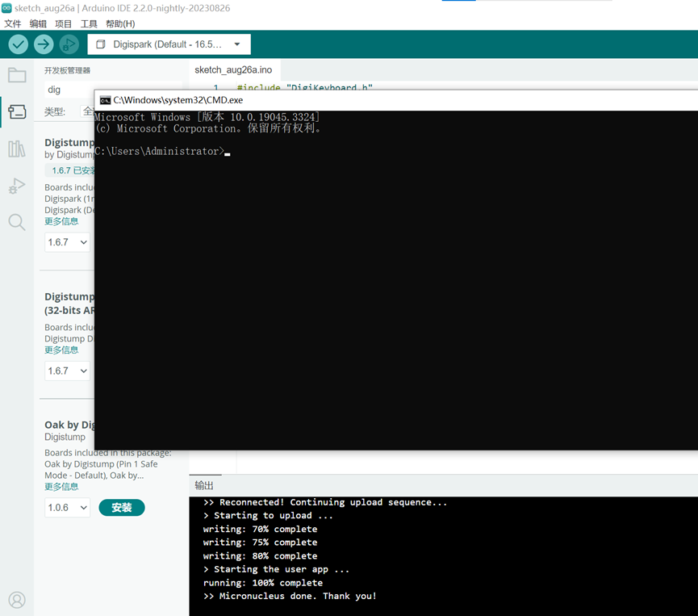This screenshot has height=616, width=698.
Task: Click the Upload arrow button
Action: click(x=44, y=44)
